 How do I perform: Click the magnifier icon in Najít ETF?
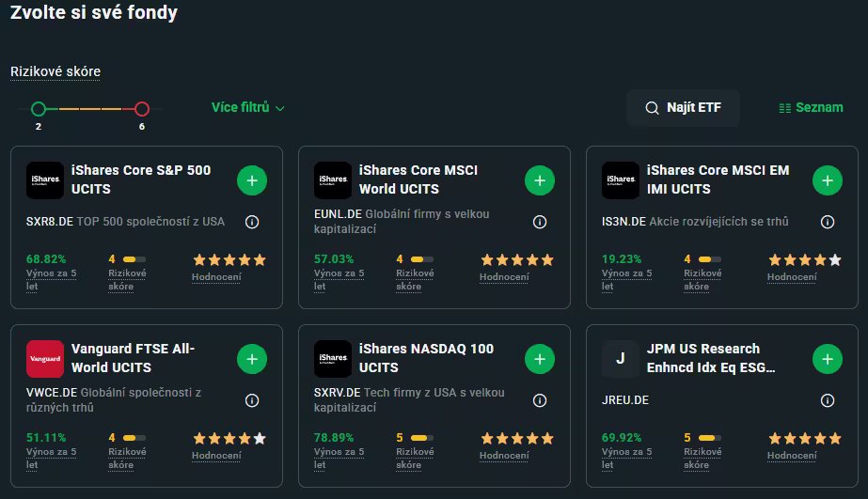pyautogui.click(x=652, y=108)
